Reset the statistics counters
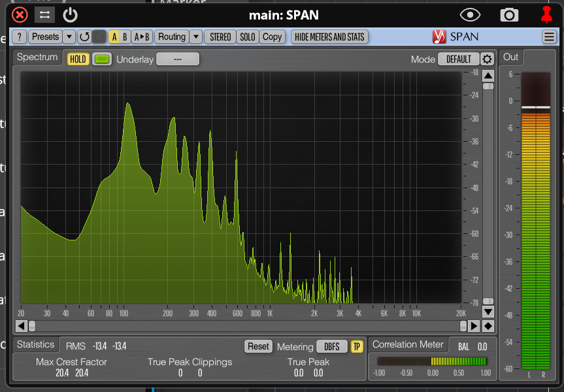The width and height of the screenshot is (564, 392). point(258,346)
